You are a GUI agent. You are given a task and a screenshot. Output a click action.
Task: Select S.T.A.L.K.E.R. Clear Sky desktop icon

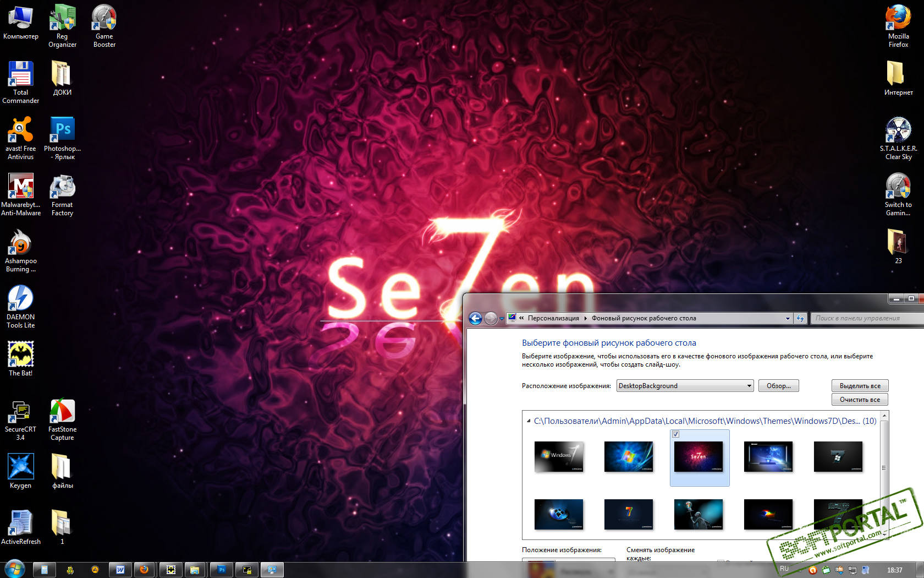coord(898,138)
